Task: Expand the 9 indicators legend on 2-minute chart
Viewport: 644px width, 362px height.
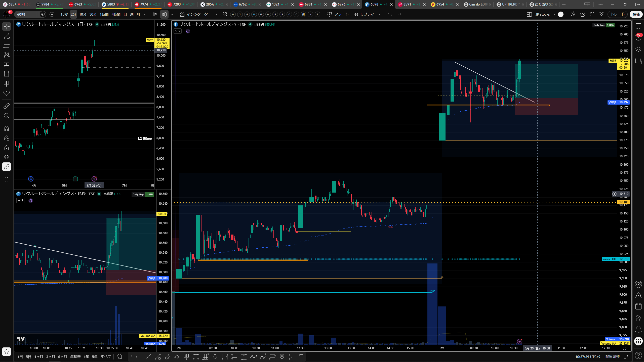Action: tap(178, 31)
